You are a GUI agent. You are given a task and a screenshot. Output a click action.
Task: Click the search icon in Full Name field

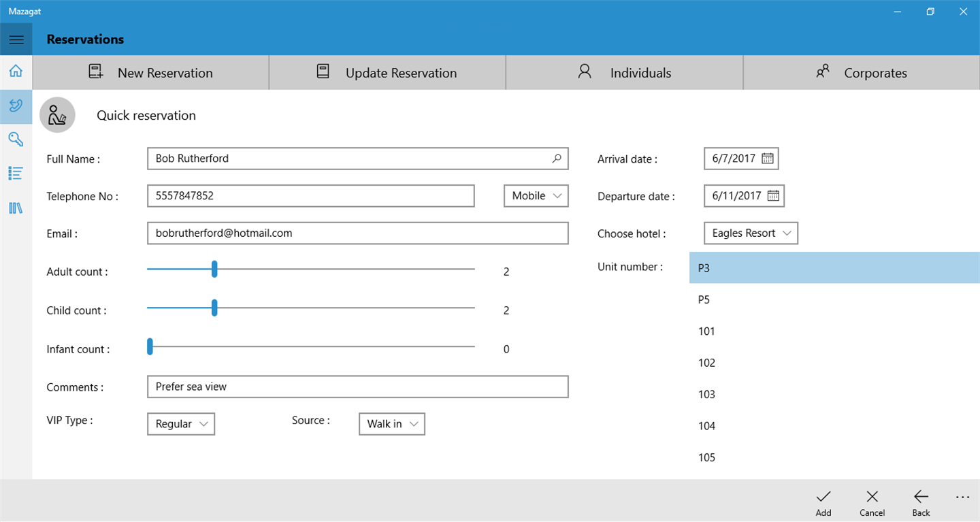tap(557, 159)
